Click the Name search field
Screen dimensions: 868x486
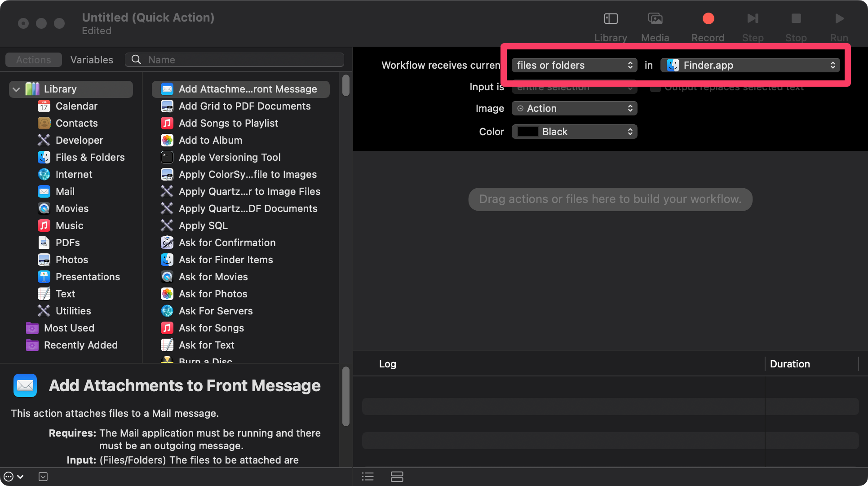pyautogui.click(x=234, y=59)
